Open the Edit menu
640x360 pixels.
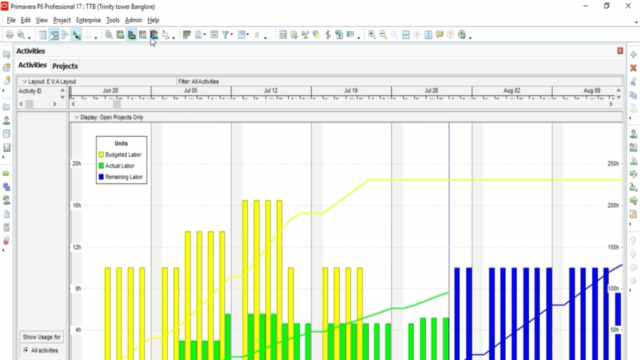click(26, 20)
